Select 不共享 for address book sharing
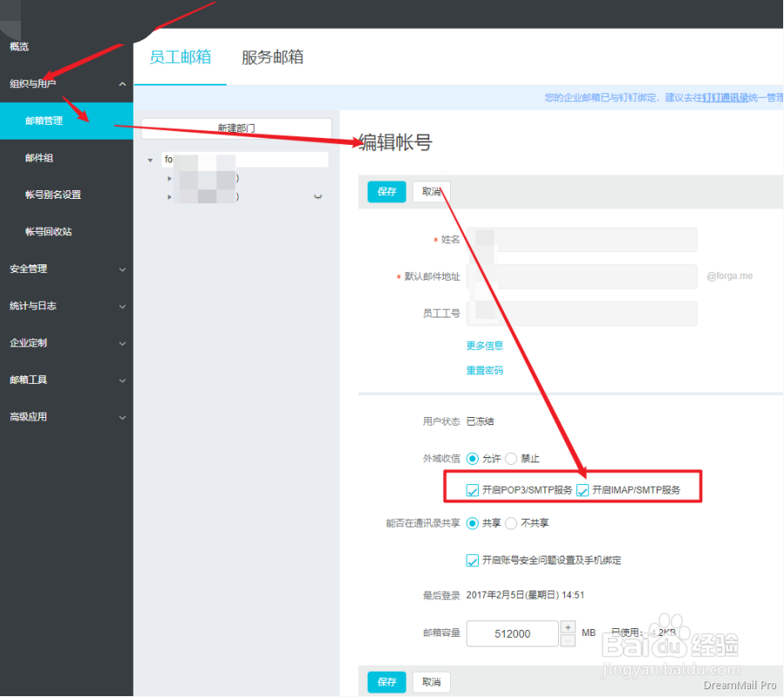 [x=511, y=523]
